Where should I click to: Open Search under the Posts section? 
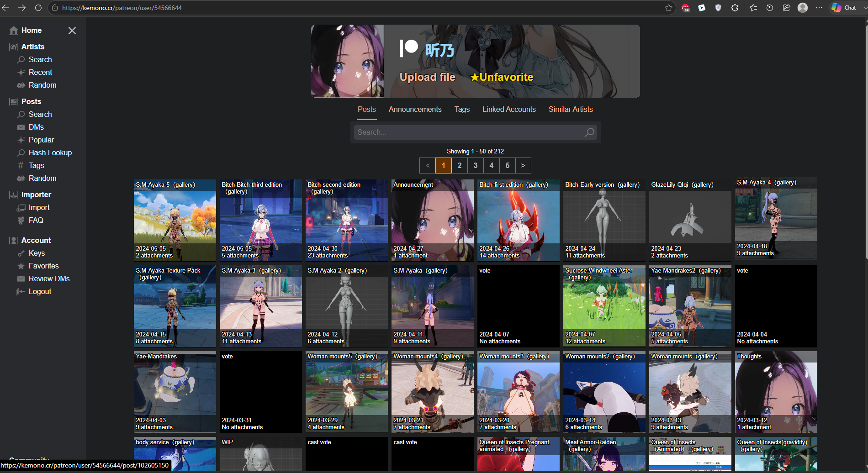pyautogui.click(x=40, y=114)
